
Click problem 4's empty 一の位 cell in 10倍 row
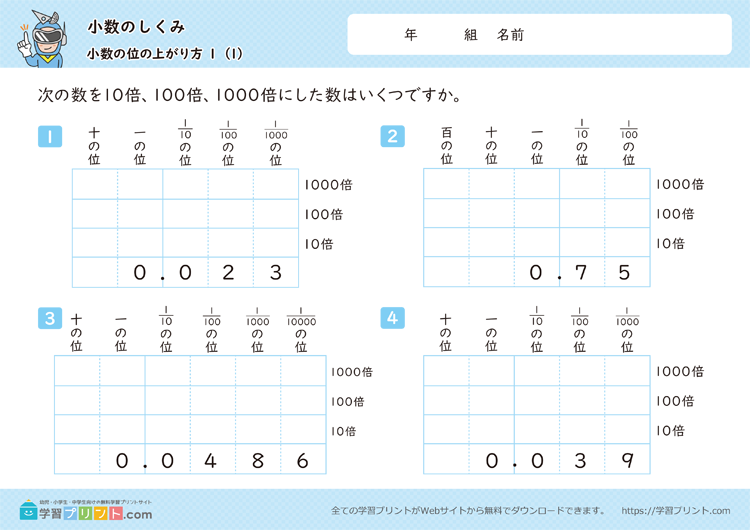tap(491, 430)
